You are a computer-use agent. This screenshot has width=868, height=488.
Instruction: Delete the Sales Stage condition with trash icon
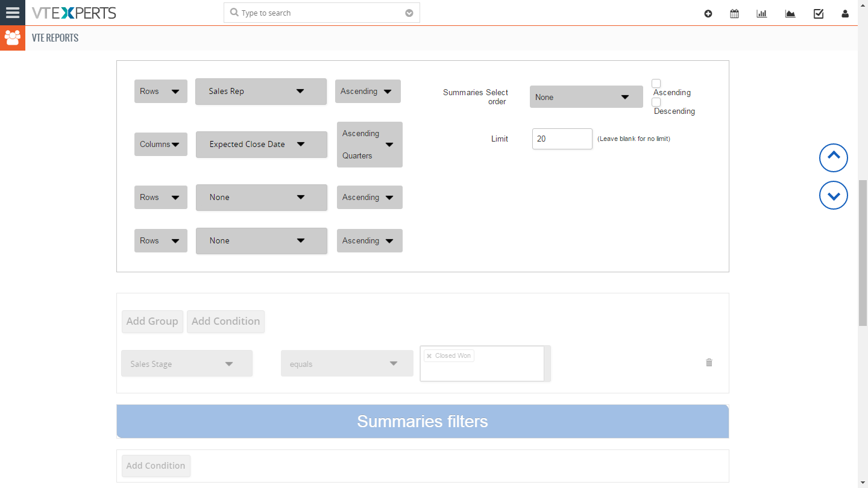click(709, 362)
